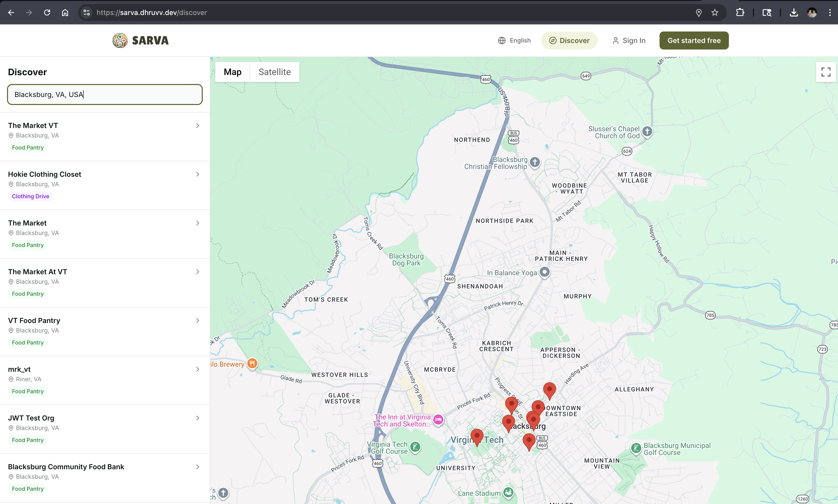Toggle fullscreen map view icon

825,72
